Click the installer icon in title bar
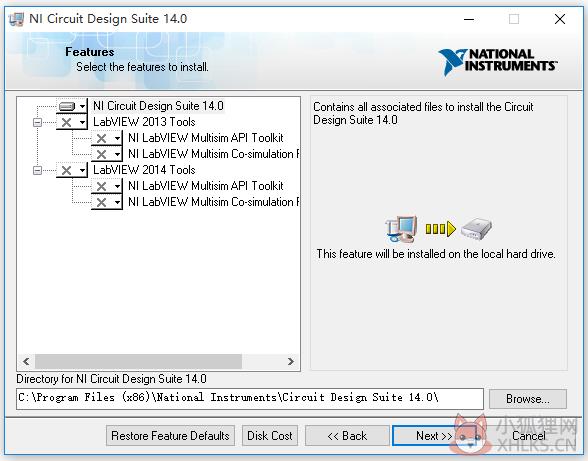The image size is (588, 461). [16, 19]
